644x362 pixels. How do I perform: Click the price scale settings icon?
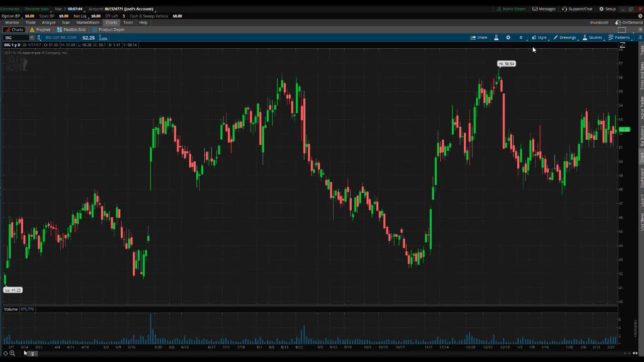622,45
